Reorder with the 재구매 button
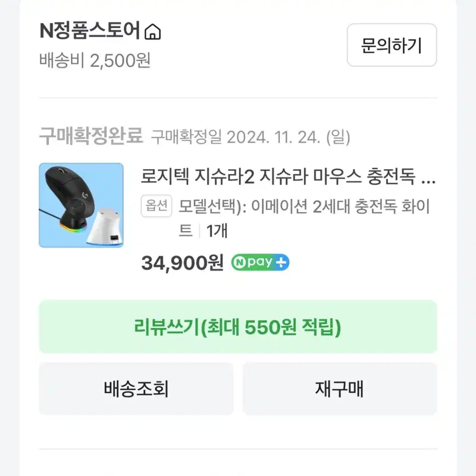The image size is (476, 476). pos(340,388)
